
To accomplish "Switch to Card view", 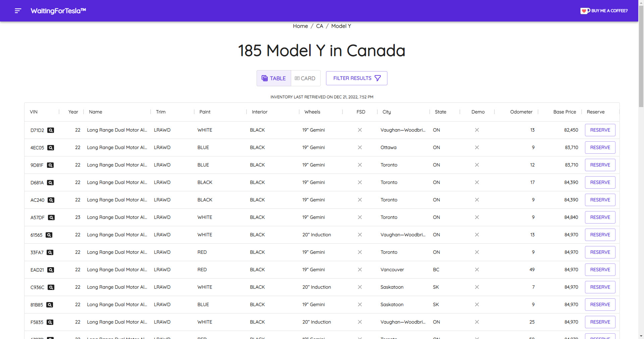I will coord(305,78).
